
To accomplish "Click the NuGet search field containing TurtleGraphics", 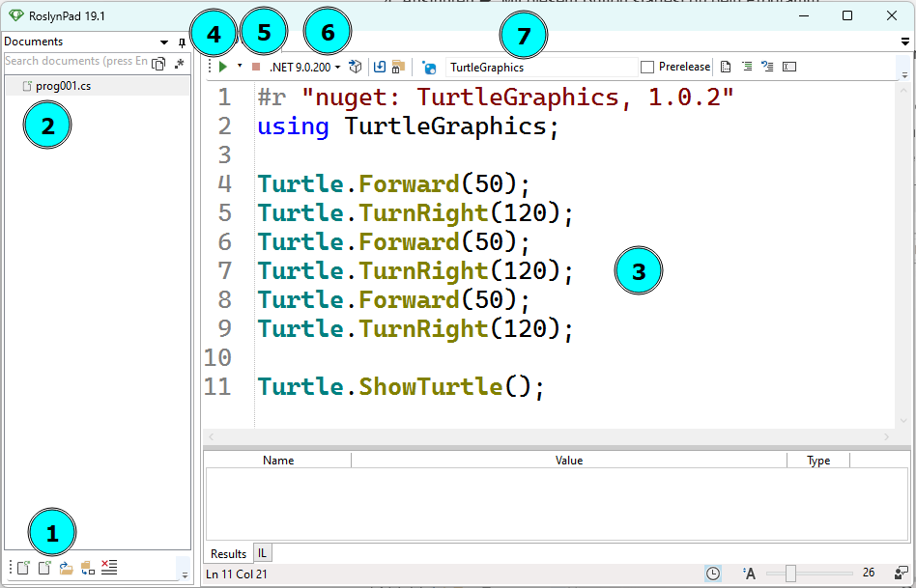I will (539, 68).
